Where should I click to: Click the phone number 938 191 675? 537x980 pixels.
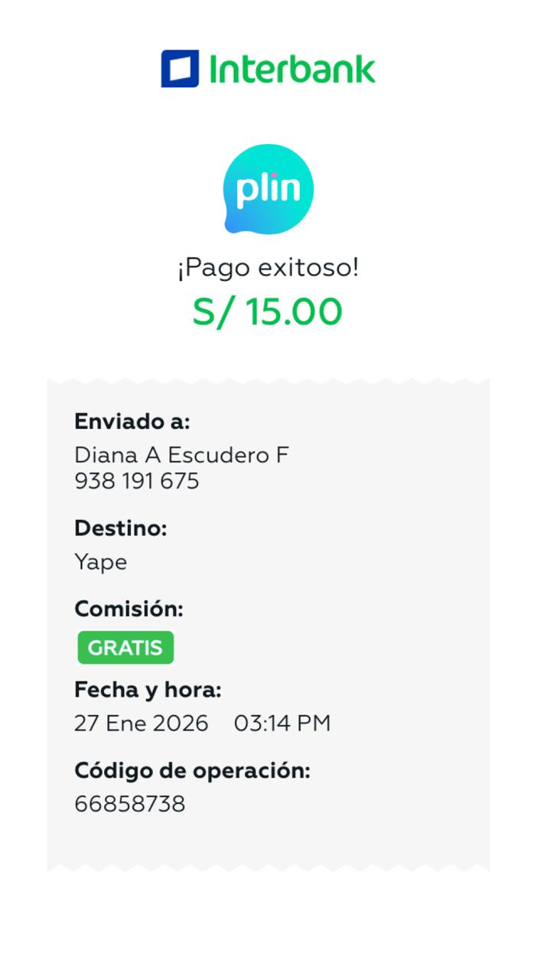pos(136,482)
